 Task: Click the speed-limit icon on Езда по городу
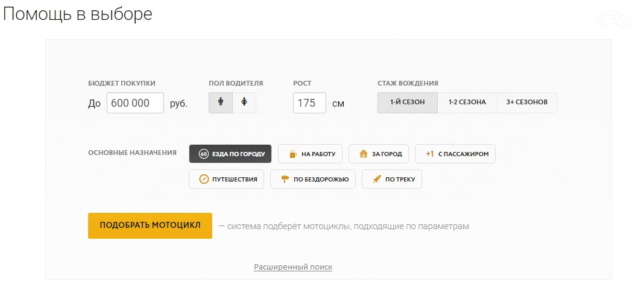click(204, 154)
